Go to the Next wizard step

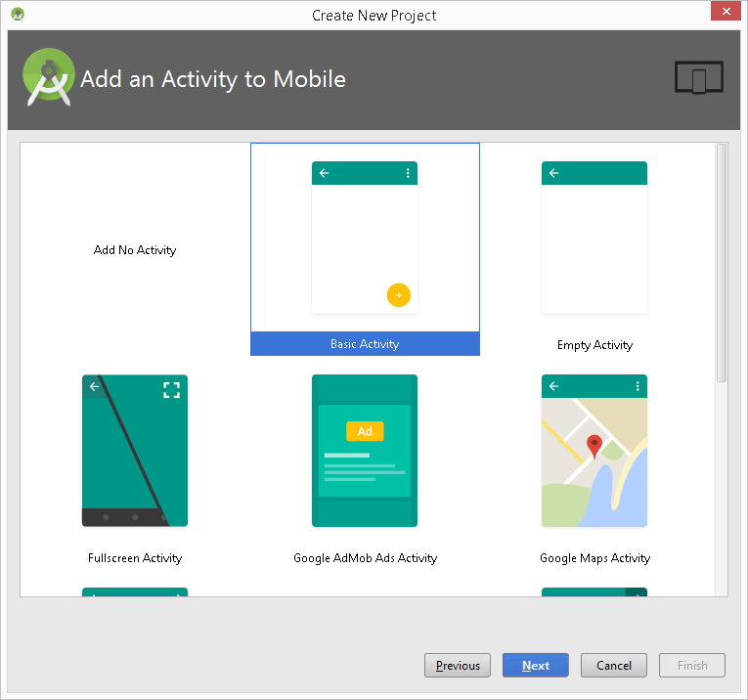click(x=535, y=665)
